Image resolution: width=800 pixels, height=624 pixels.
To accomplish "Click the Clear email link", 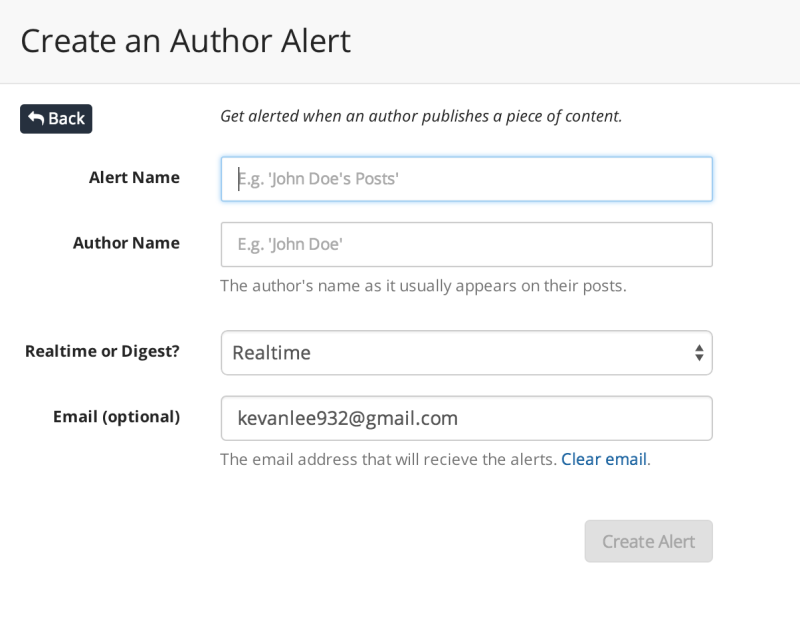I will tap(604, 459).
